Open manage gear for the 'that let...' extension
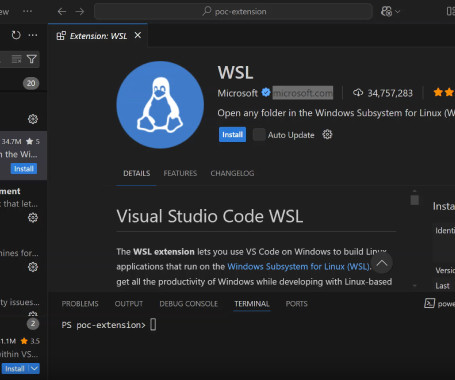The image size is (455, 380). click(33, 218)
